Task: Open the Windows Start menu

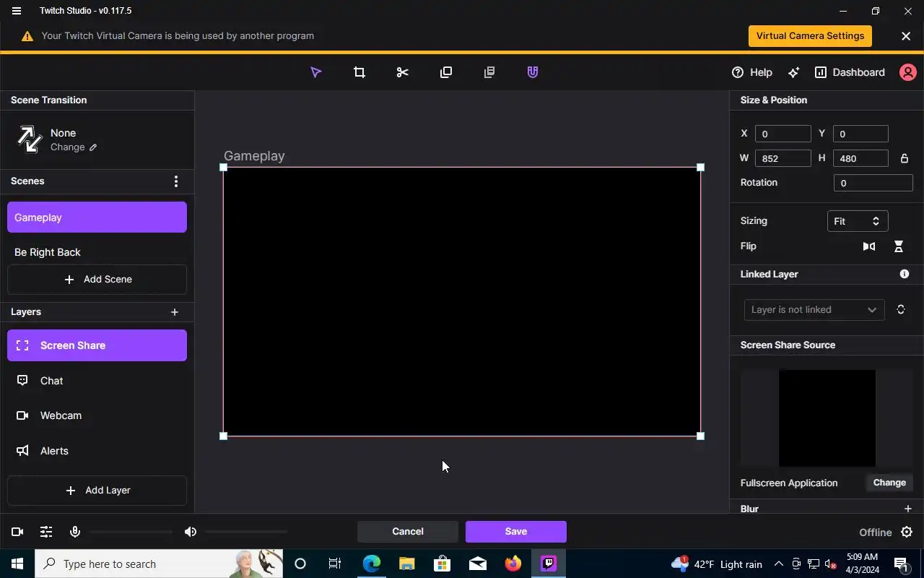Action: (x=17, y=564)
